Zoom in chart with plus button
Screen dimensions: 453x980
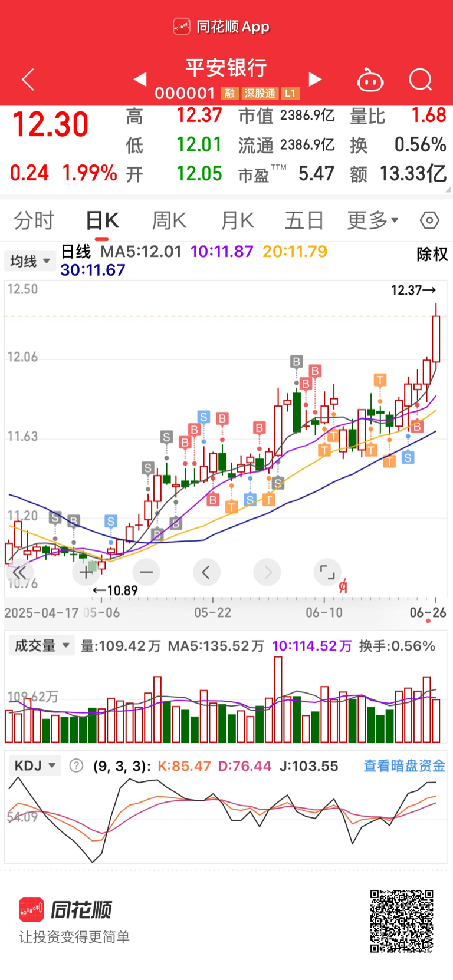click(86, 572)
